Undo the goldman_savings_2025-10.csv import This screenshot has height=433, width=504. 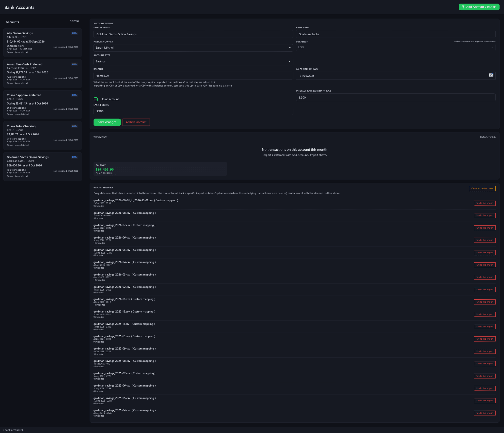484,339
